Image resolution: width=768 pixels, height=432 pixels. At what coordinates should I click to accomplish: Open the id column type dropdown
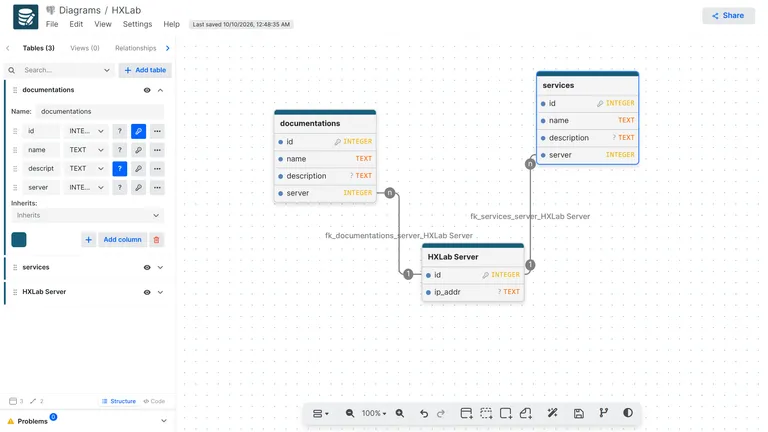(x=86, y=131)
